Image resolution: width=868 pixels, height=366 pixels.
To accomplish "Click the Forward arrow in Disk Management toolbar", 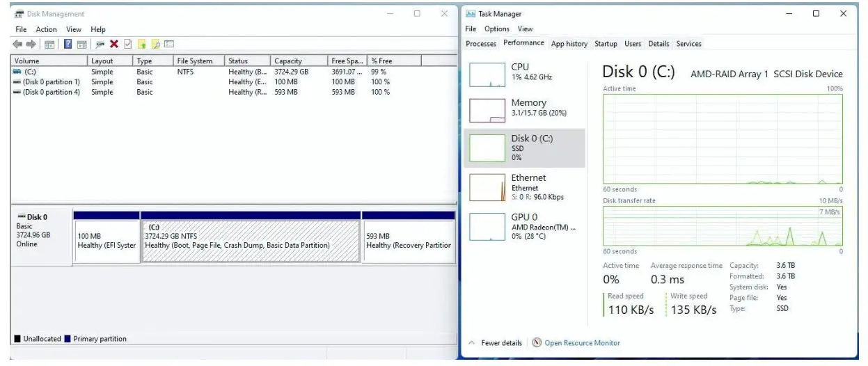I will (x=31, y=44).
